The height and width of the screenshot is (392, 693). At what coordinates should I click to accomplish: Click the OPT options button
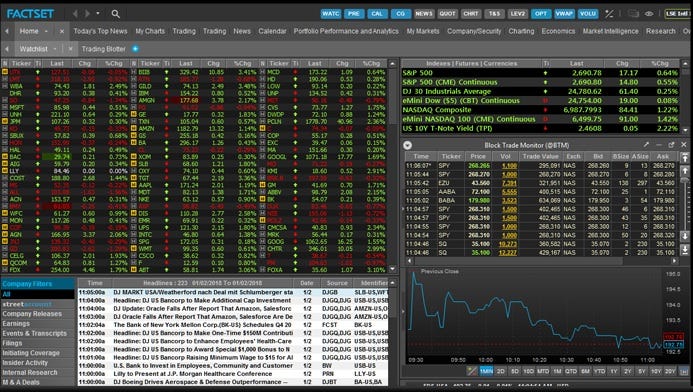coord(541,14)
